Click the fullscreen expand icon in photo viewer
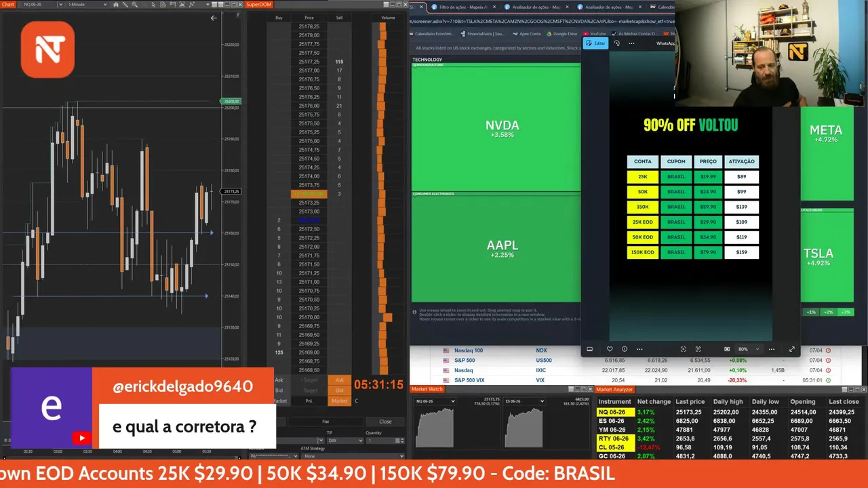 (792, 349)
